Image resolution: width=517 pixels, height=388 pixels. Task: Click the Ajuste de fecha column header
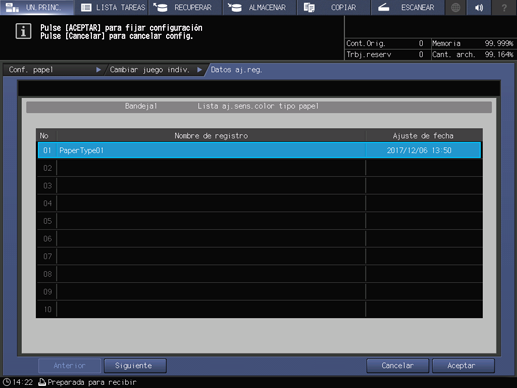(x=423, y=136)
